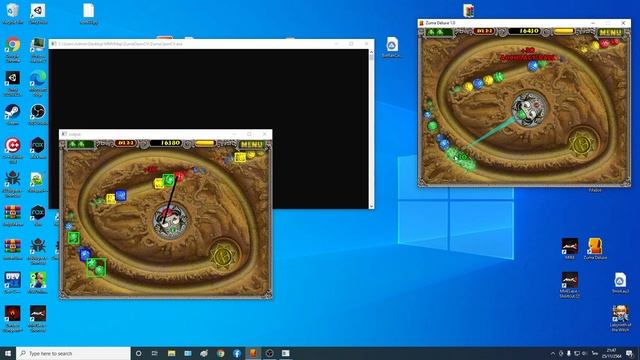Click the frog shooter in Zuma Deluxe window
The height and width of the screenshot is (360, 640).
(x=529, y=109)
